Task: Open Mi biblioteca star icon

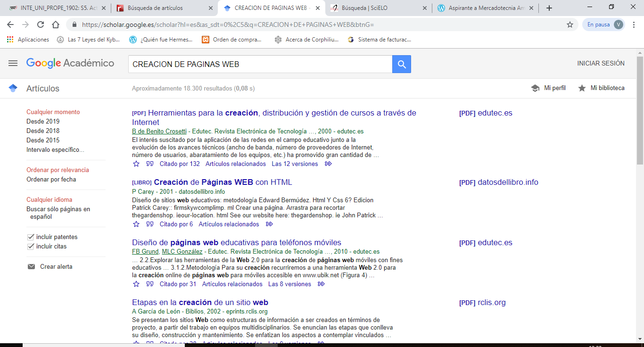Action: click(582, 88)
